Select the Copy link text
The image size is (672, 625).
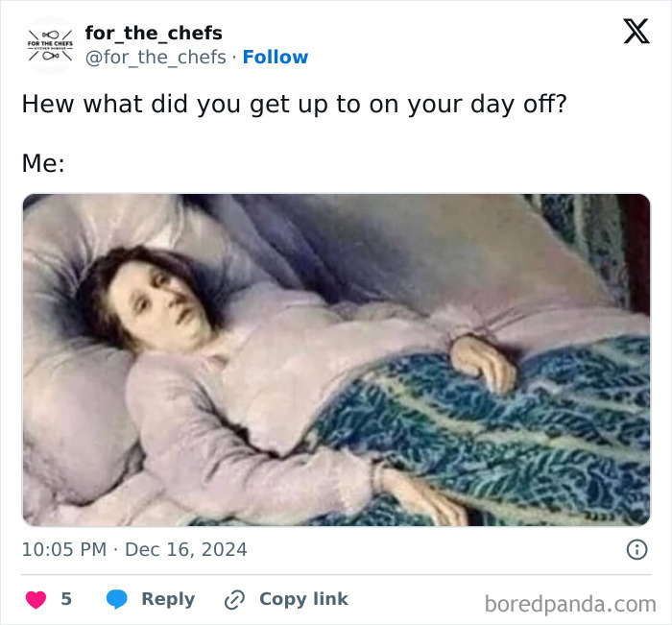pos(303,599)
